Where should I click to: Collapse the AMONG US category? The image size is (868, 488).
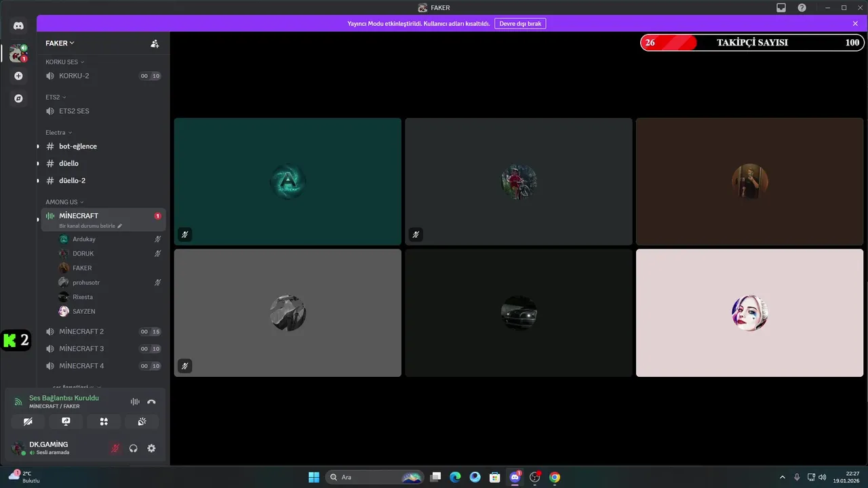tap(64, 202)
